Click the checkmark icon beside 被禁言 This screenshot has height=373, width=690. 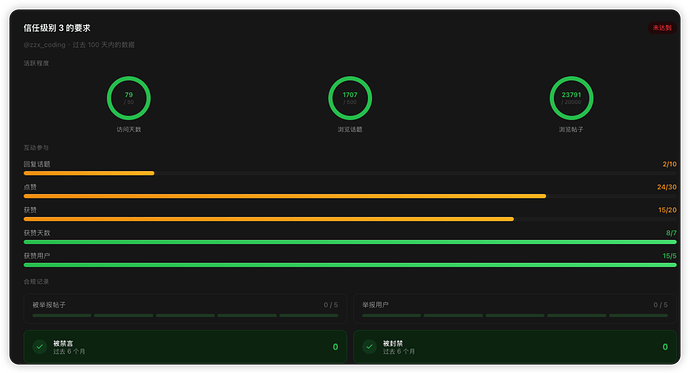40,347
